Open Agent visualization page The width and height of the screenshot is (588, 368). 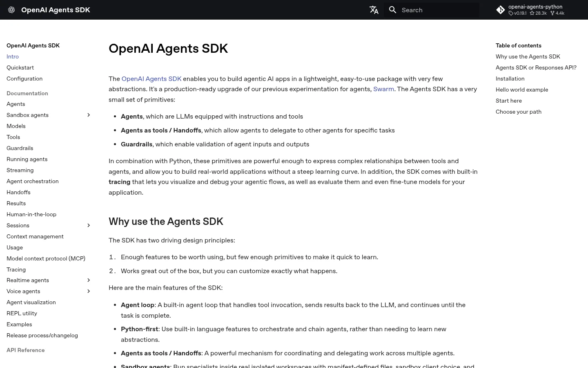(31, 302)
